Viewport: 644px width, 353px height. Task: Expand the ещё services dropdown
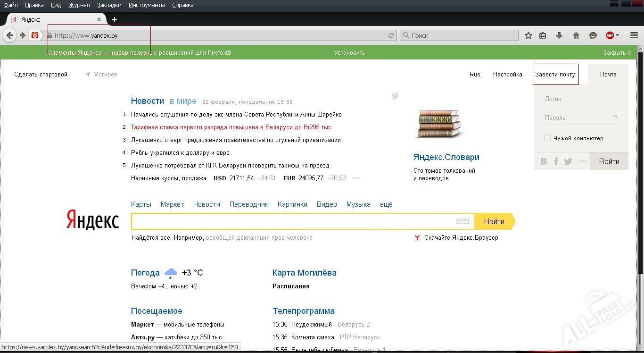pyautogui.click(x=387, y=204)
